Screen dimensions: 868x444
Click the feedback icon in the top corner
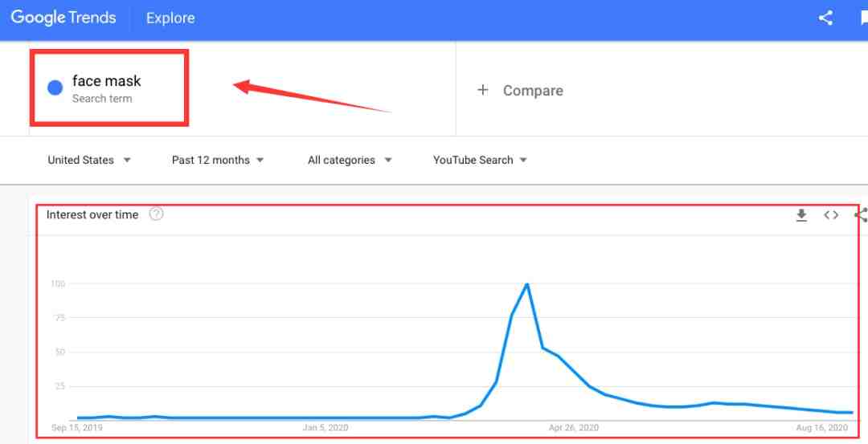click(x=863, y=18)
